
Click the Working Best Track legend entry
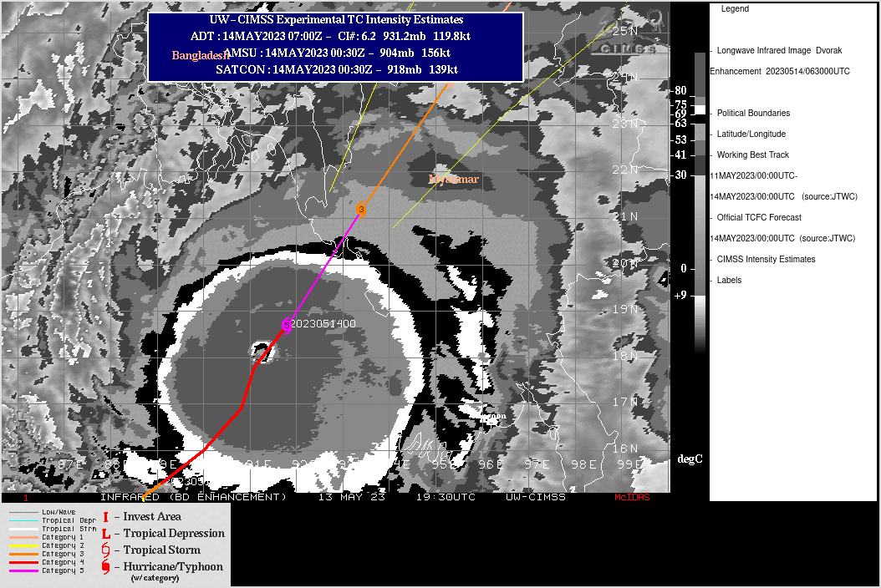753,155
